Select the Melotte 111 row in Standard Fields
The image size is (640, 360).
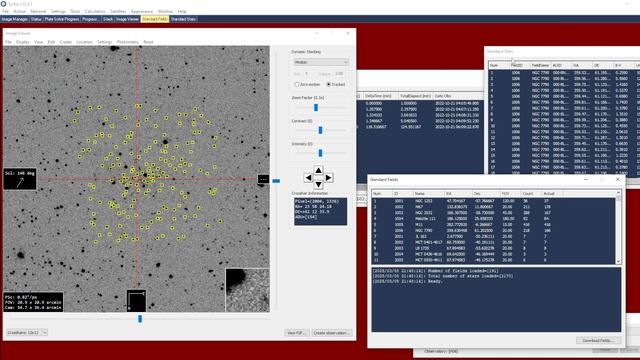(x=494, y=219)
